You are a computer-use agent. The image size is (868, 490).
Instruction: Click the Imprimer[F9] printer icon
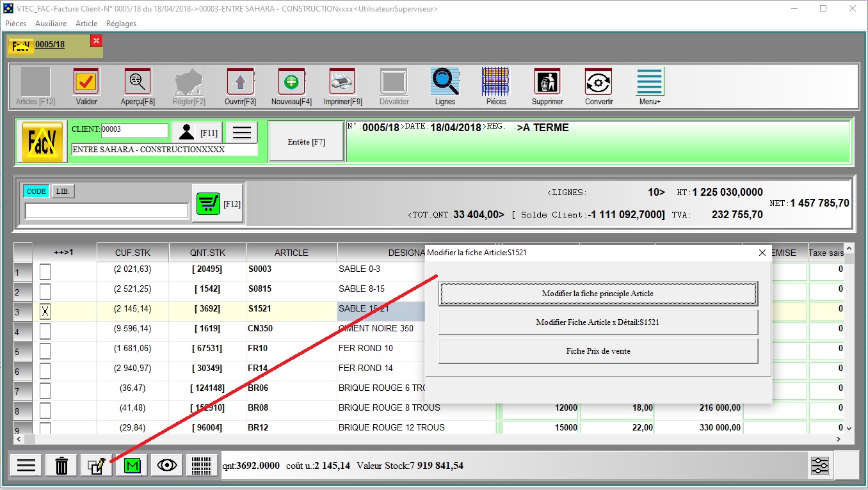point(342,82)
